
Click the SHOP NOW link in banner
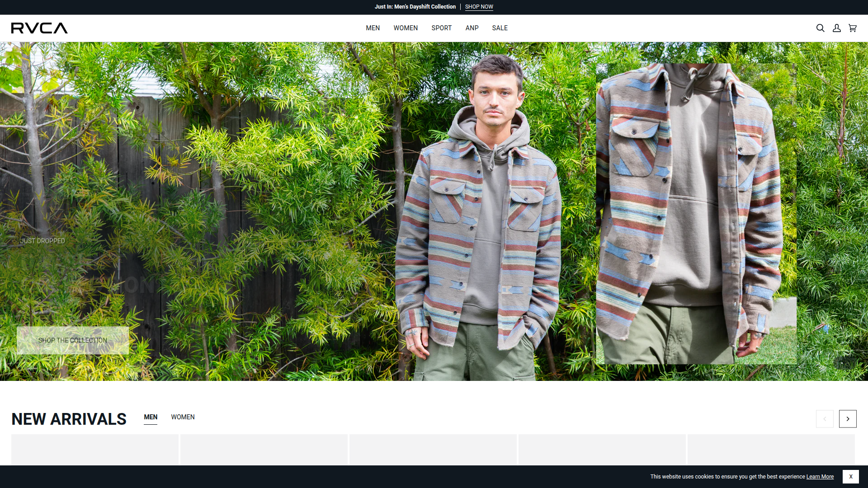coord(479,7)
